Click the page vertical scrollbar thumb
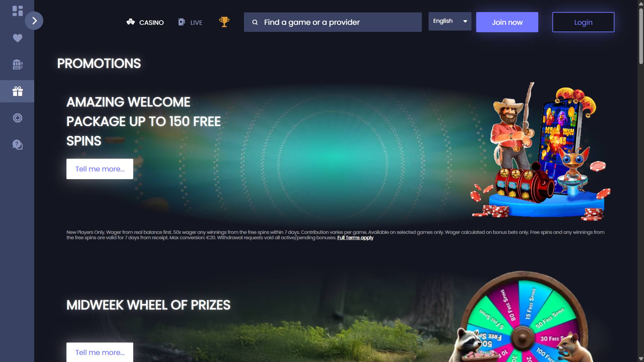 pyautogui.click(x=641, y=35)
